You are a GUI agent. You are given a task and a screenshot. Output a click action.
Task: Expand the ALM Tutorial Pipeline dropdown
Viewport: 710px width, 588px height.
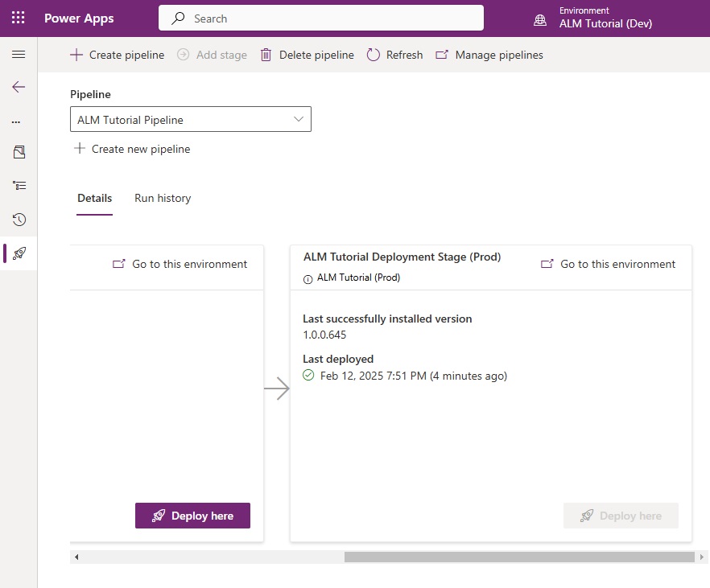point(191,119)
